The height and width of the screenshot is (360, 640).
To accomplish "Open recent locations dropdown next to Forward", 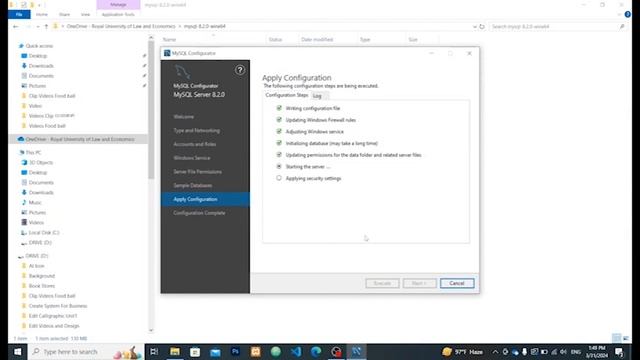I will coord(38,27).
